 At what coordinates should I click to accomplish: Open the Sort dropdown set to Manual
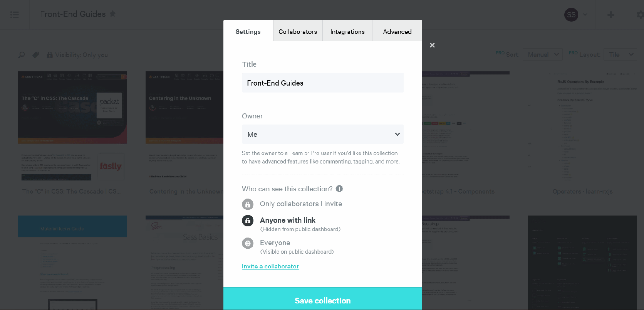[x=542, y=54]
